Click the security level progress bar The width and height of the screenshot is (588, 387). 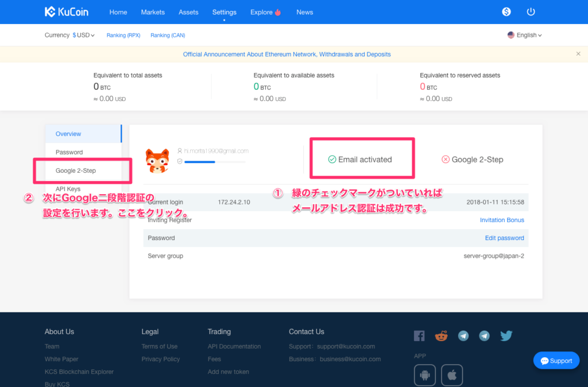coord(215,162)
